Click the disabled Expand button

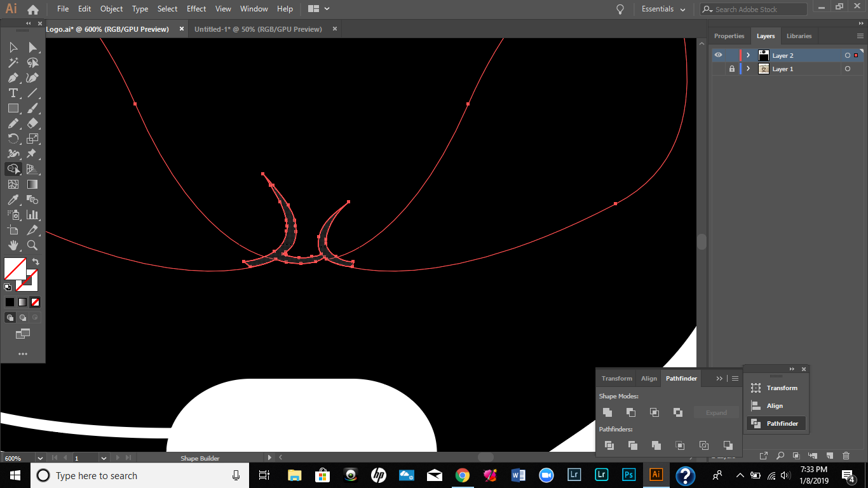click(x=716, y=412)
